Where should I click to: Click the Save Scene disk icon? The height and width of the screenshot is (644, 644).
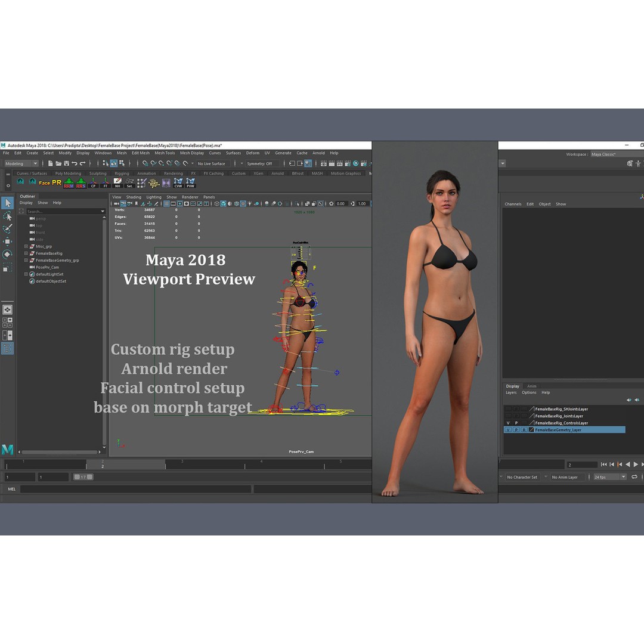click(66, 163)
